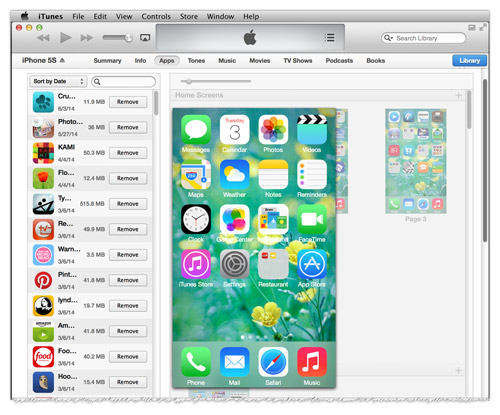This screenshot has height=415, width=500.
Task: Switch to the Tones tab
Action: pos(196,61)
